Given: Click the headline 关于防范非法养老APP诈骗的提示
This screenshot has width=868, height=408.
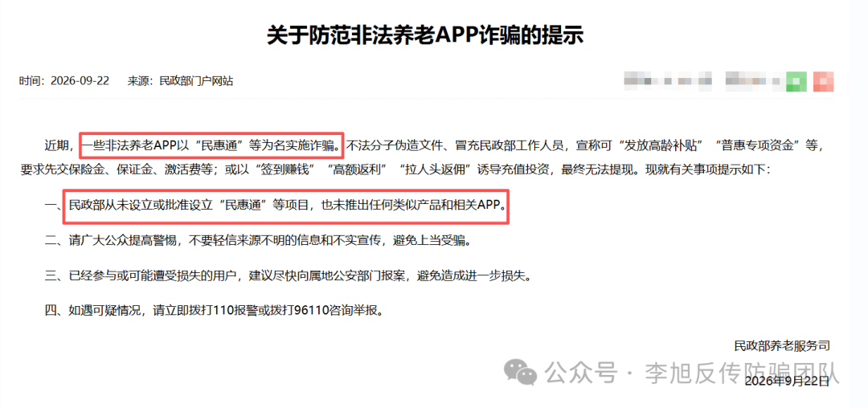Looking at the screenshot, I should coord(424,35).
